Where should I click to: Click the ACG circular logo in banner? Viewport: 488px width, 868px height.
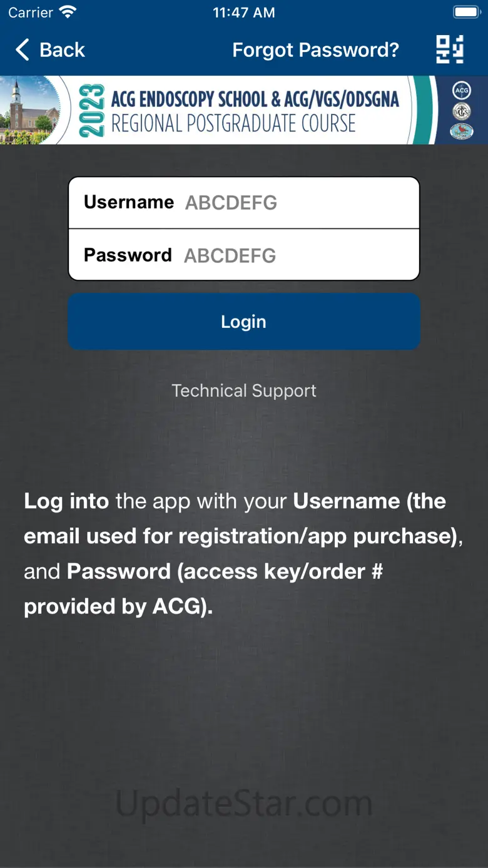[x=462, y=91]
